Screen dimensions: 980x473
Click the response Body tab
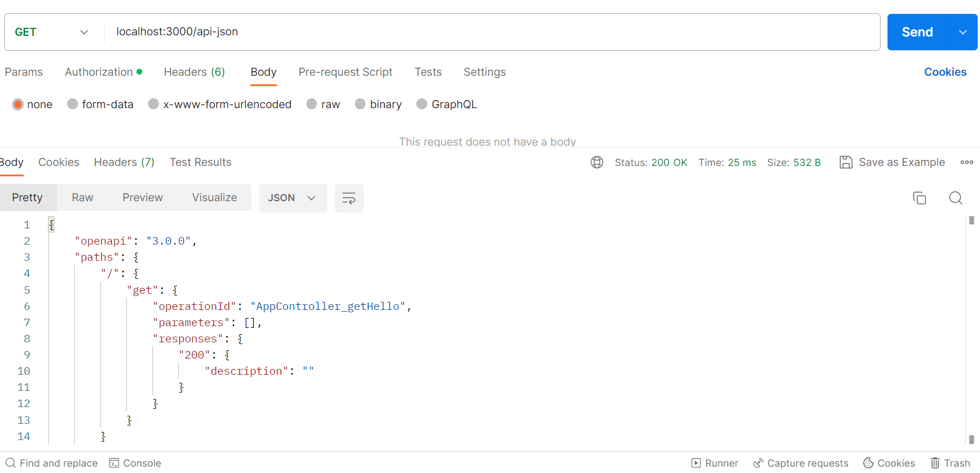(x=12, y=162)
